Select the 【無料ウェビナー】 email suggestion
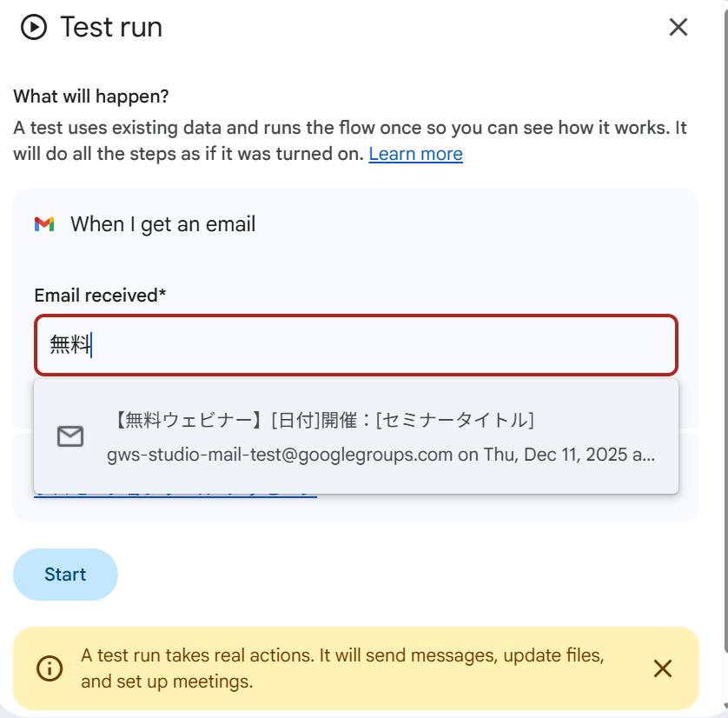728x718 pixels. [x=322, y=421]
